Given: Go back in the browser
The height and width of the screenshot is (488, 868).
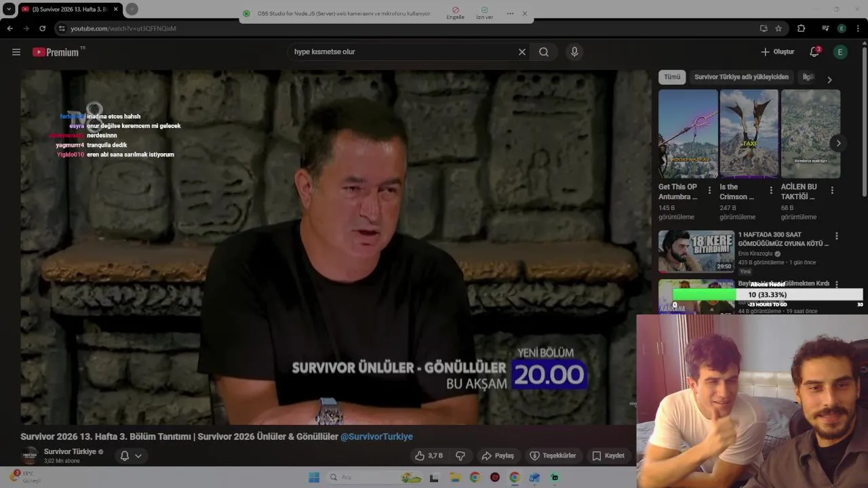Looking at the screenshot, I should (9, 28).
